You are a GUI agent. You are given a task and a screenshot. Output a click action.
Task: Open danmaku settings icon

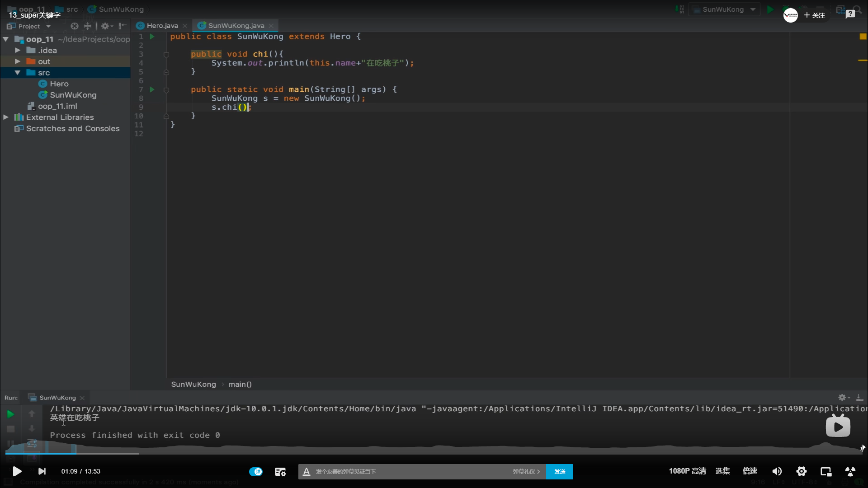280,472
